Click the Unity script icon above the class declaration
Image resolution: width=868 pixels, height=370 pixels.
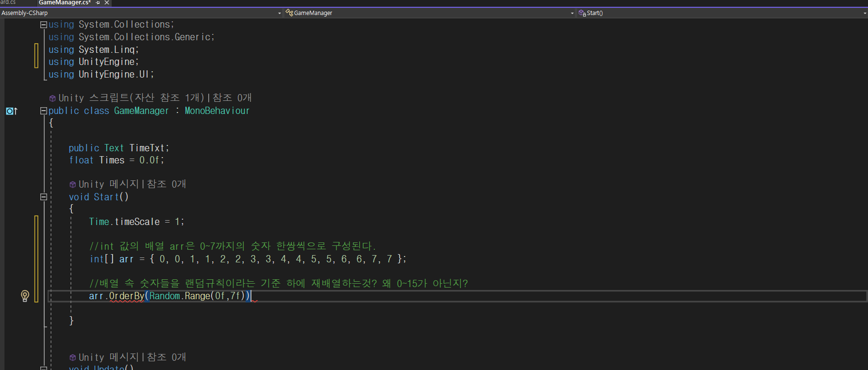coord(52,98)
